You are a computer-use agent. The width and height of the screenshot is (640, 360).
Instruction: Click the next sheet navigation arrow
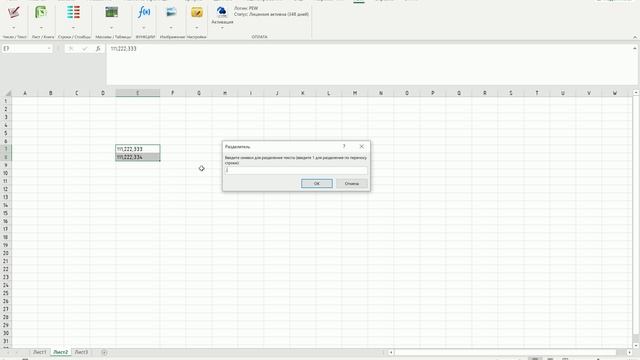(17, 352)
